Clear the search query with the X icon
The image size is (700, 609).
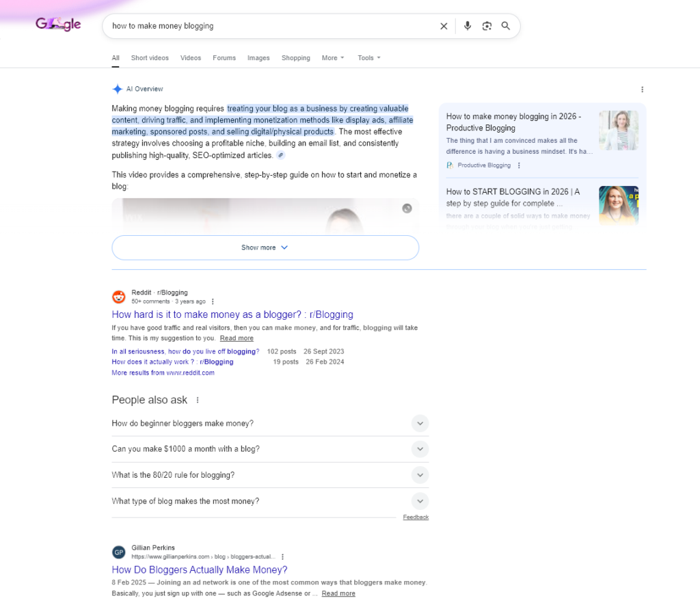point(444,26)
